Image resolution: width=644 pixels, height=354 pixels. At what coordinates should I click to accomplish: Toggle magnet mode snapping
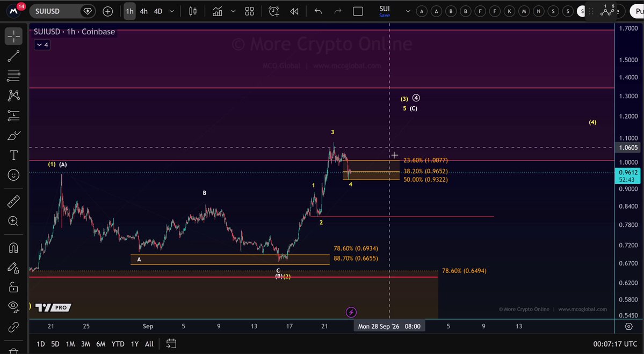point(13,248)
